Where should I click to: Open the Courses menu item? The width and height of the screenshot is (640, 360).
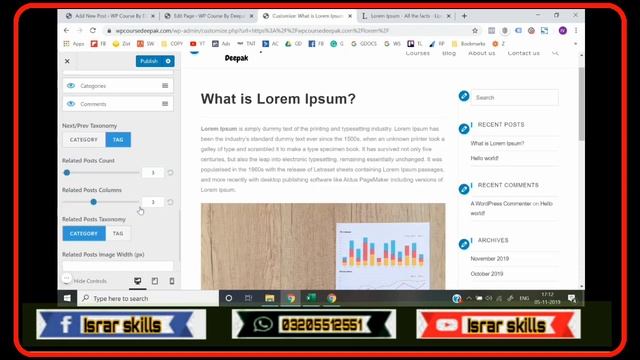tap(418, 53)
